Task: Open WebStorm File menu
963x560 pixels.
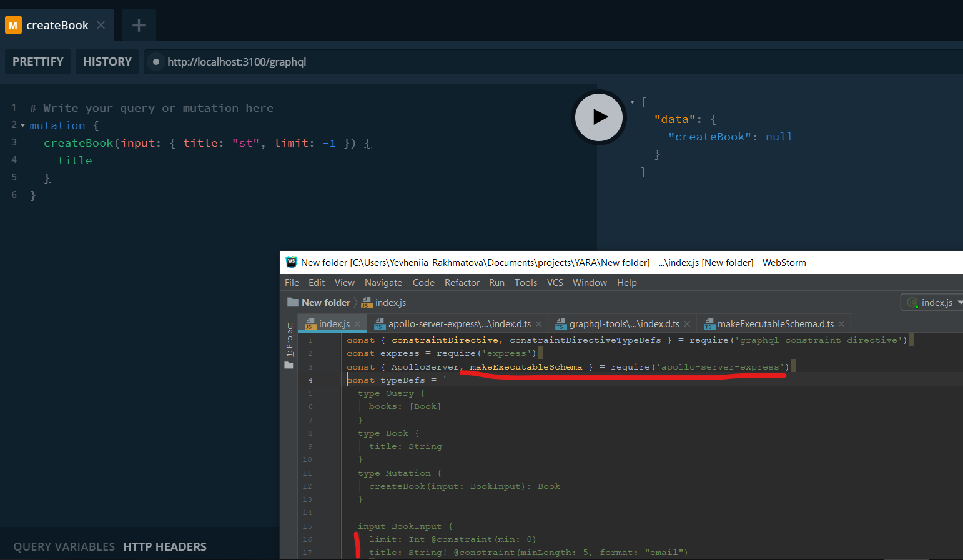Action: [292, 283]
